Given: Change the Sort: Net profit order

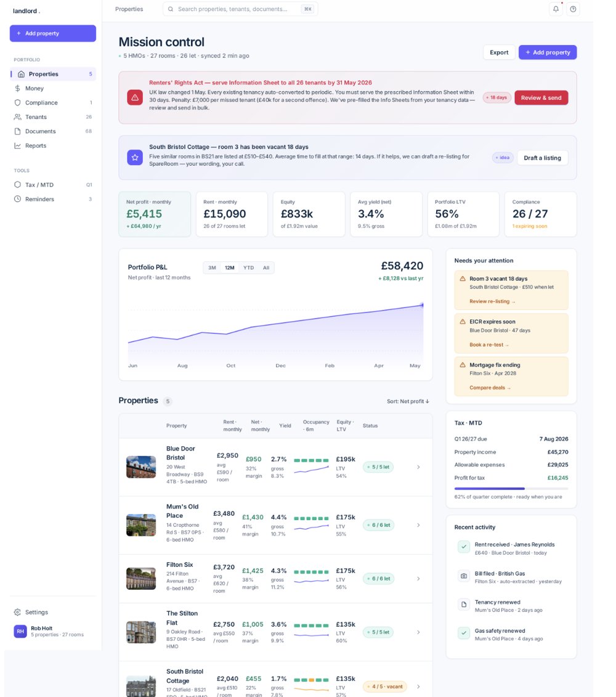Looking at the screenshot, I should coord(408,401).
